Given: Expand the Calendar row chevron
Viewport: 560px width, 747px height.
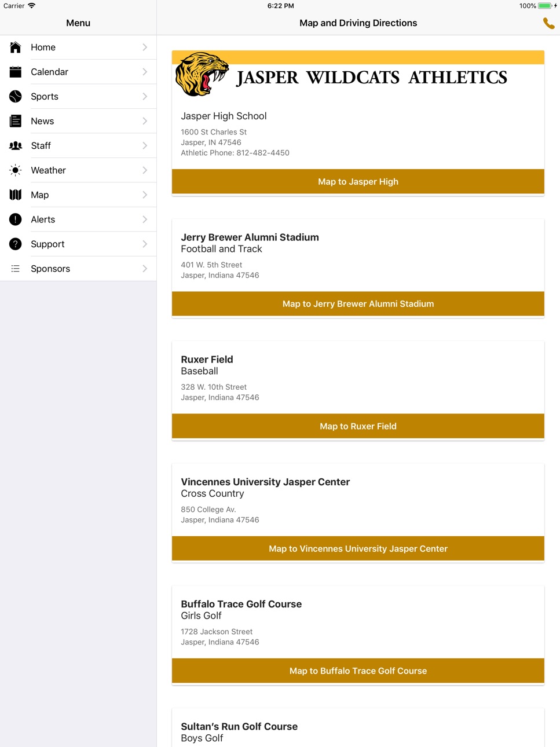Looking at the screenshot, I should click(x=145, y=72).
